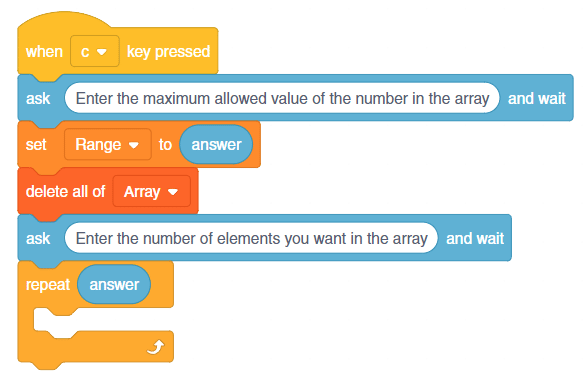Open the 'c' key dropdown arrow
The width and height of the screenshot is (587, 376).
pos(102,52)
